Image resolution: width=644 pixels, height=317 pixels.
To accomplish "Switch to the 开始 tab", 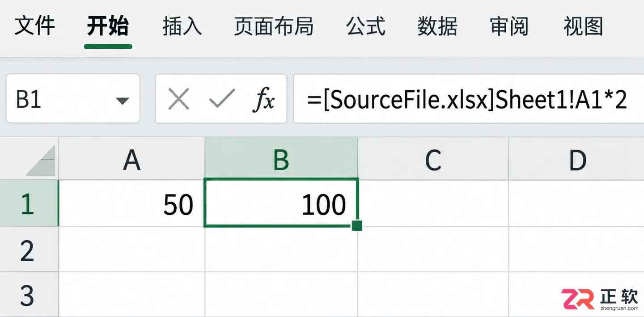I will (x=108, y=26).
